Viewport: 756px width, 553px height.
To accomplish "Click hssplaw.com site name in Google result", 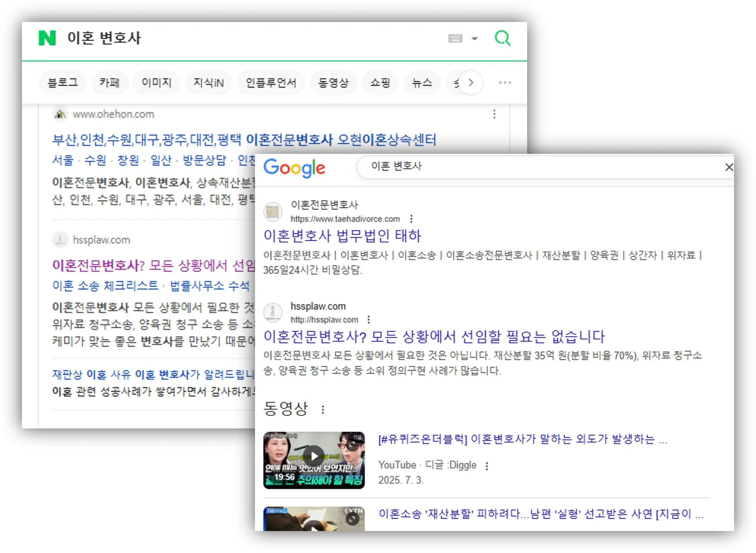I will tap(318, 306).
